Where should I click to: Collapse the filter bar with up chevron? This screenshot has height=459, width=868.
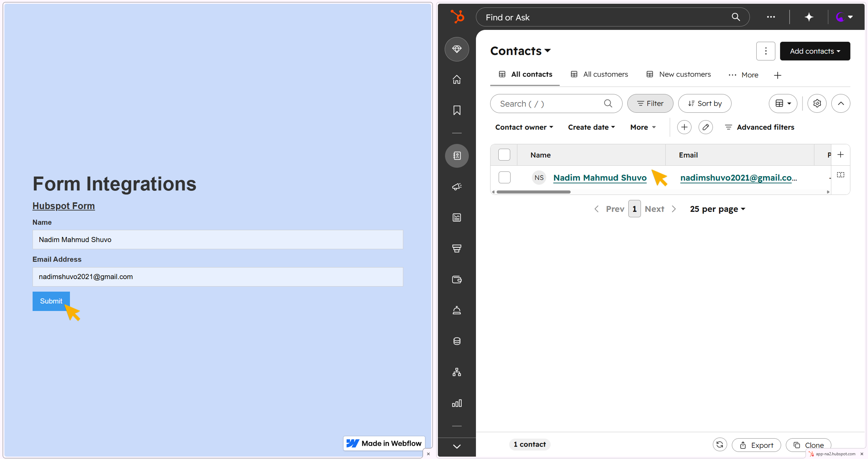click(x=841, y=104)
